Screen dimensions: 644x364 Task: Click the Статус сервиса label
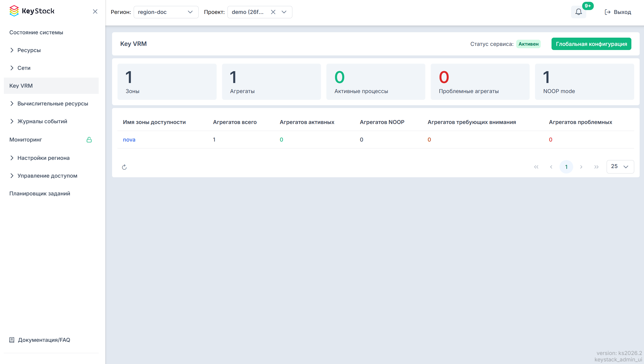(492, 44)
